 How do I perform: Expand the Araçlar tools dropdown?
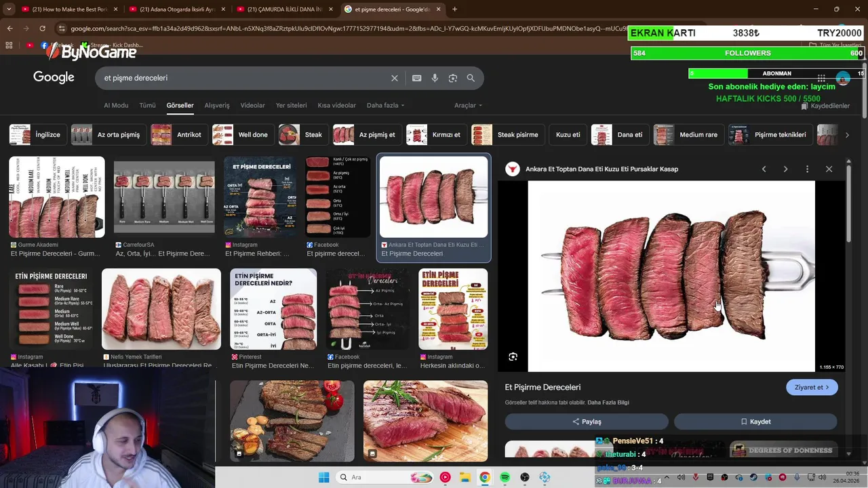coord(468,106)
